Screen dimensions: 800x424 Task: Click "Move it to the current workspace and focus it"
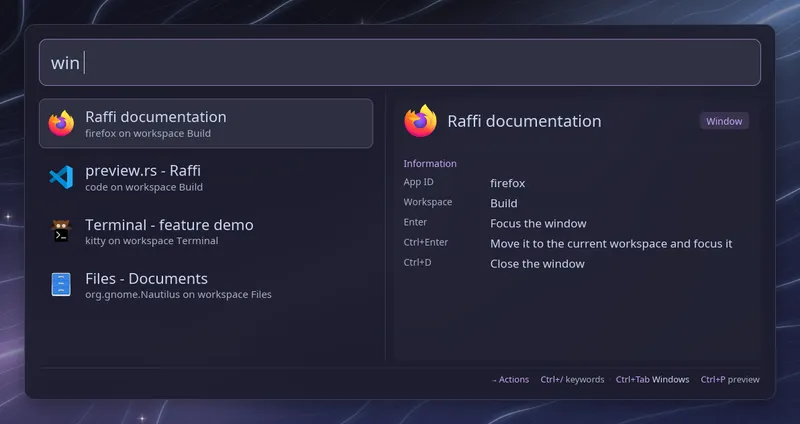coord(611,244)
